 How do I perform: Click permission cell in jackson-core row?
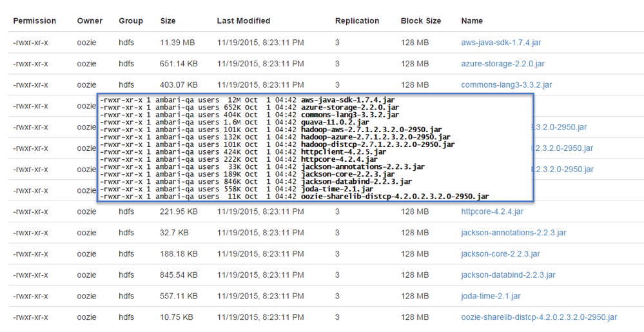tap(30, 254)
